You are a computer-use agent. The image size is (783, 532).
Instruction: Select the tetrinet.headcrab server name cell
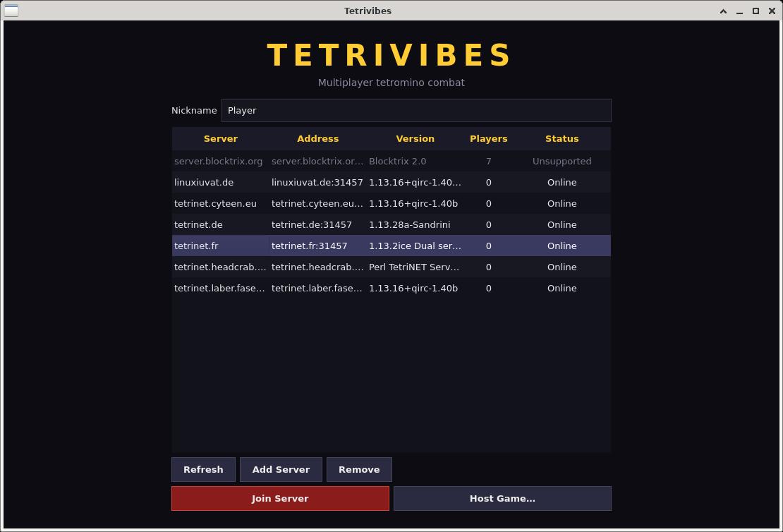coord(220,267)
